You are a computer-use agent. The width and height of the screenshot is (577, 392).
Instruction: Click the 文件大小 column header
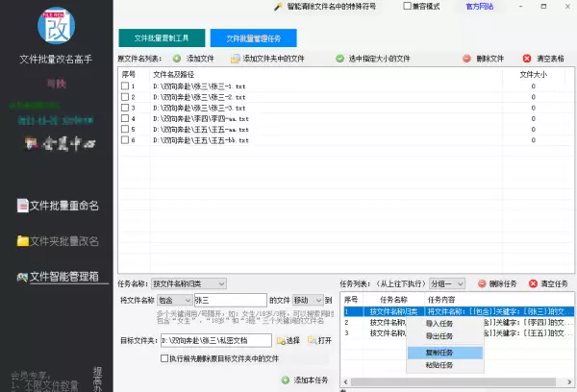pyautogui.click(x=533, y=75)
